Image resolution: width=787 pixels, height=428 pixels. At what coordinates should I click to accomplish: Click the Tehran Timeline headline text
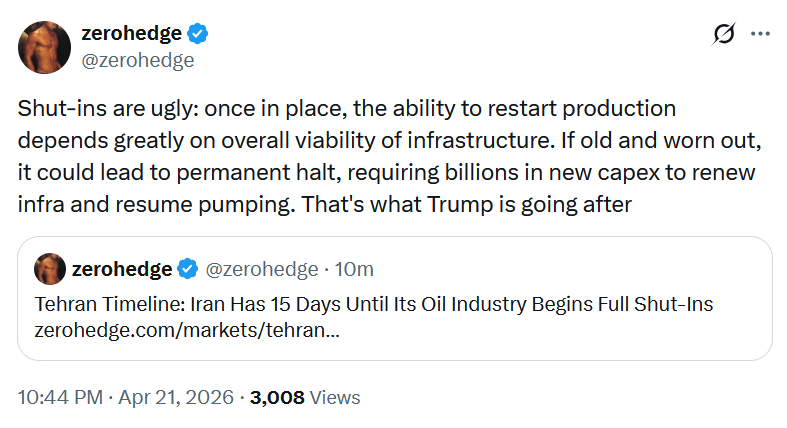[x=373, y=304]
